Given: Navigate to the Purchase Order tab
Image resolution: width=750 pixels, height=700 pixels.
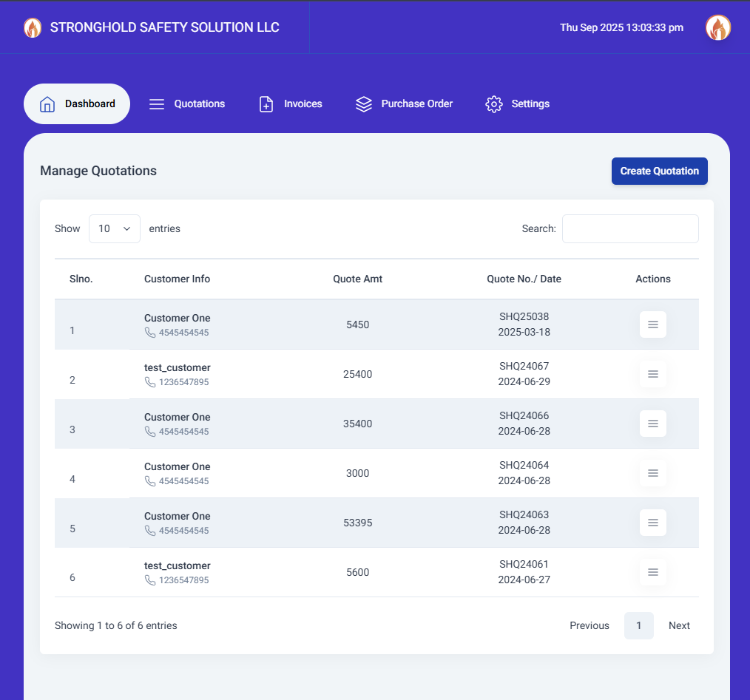Looking at the screenshot, I should (404, 104).
